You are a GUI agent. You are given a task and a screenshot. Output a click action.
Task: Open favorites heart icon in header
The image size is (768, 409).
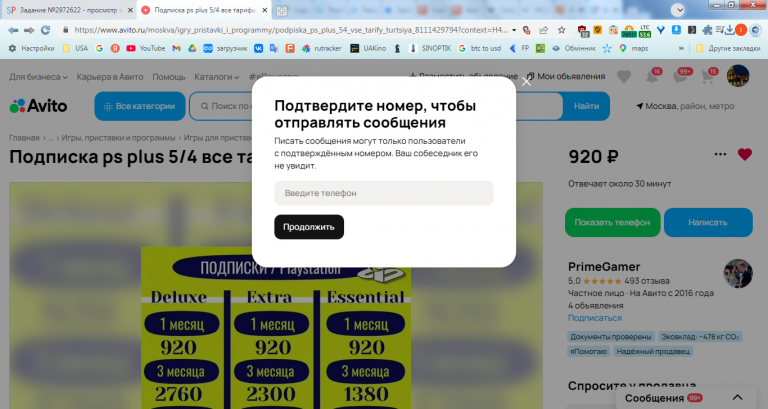624,76
